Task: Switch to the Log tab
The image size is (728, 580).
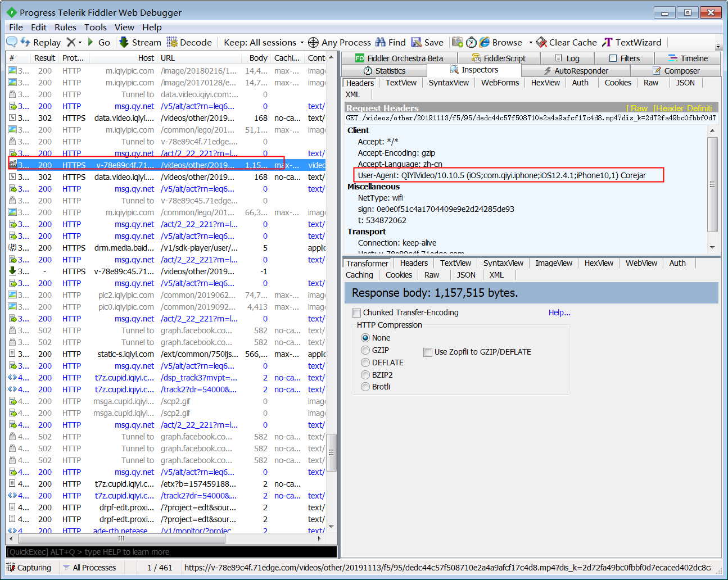Action: pyautogui.click(x=568, y=58)
